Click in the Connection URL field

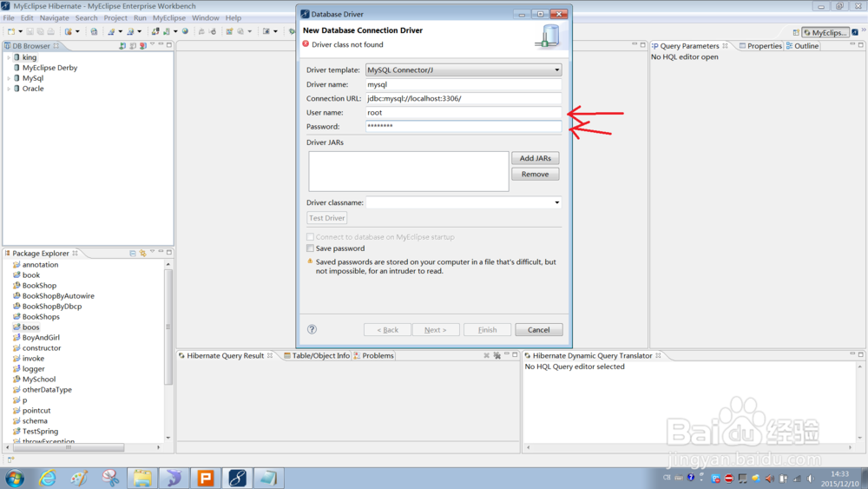click(x=464, y=98)
